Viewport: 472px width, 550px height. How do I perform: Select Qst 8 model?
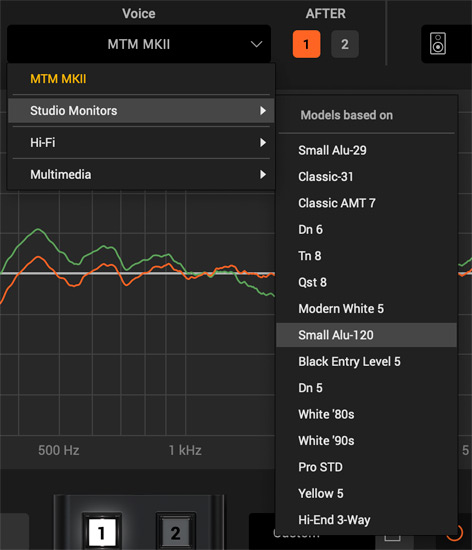pos(366,282)
